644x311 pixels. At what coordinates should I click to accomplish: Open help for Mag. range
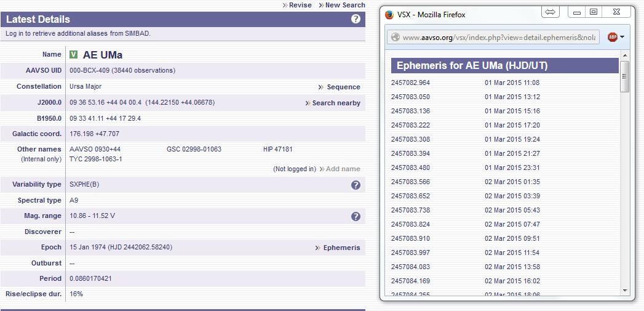click(x=356, y=216)
